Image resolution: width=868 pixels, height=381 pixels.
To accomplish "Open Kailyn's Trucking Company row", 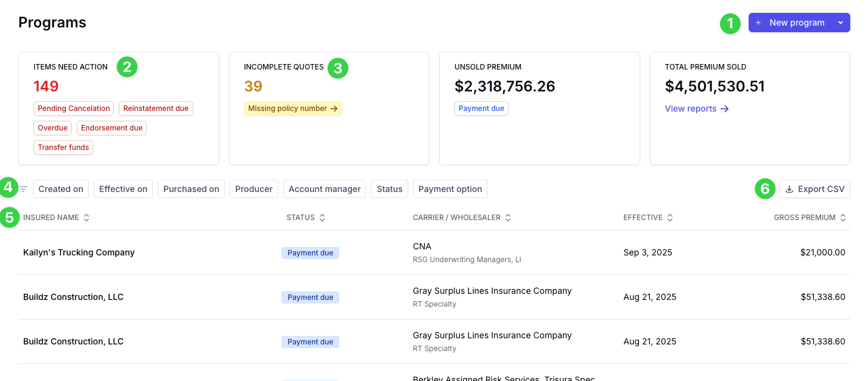I will [434, 252].
